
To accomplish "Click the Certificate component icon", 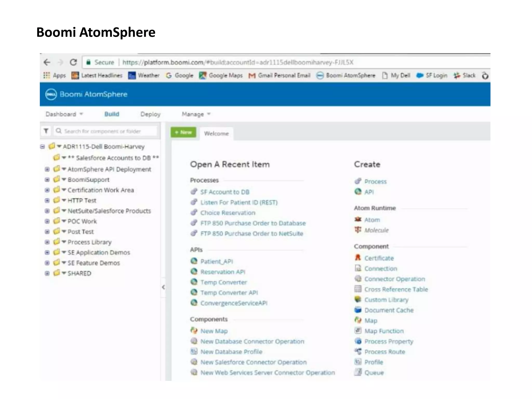I will (358, 258).
